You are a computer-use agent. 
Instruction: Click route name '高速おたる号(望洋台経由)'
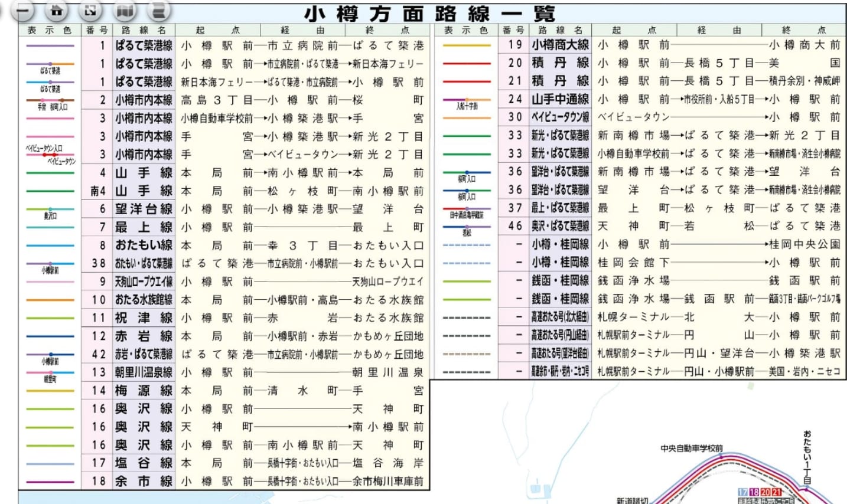coord(560,353)
